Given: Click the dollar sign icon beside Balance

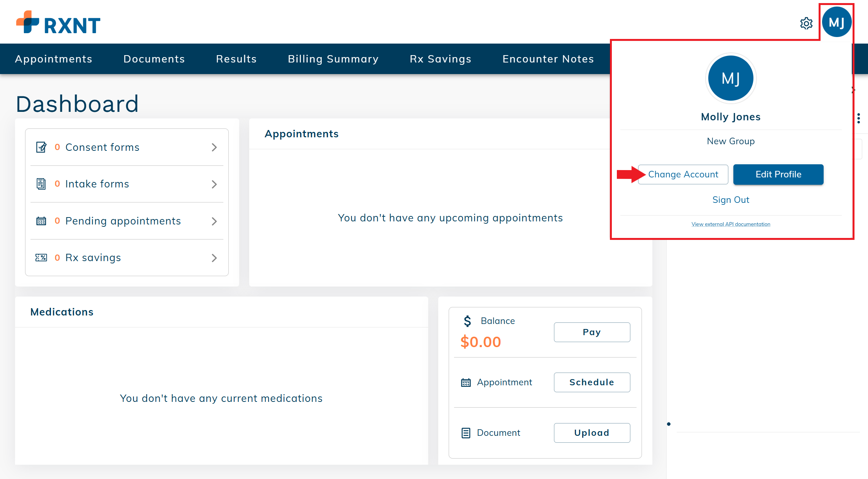Looking at the screenshot, I should [x=467, y=320].
